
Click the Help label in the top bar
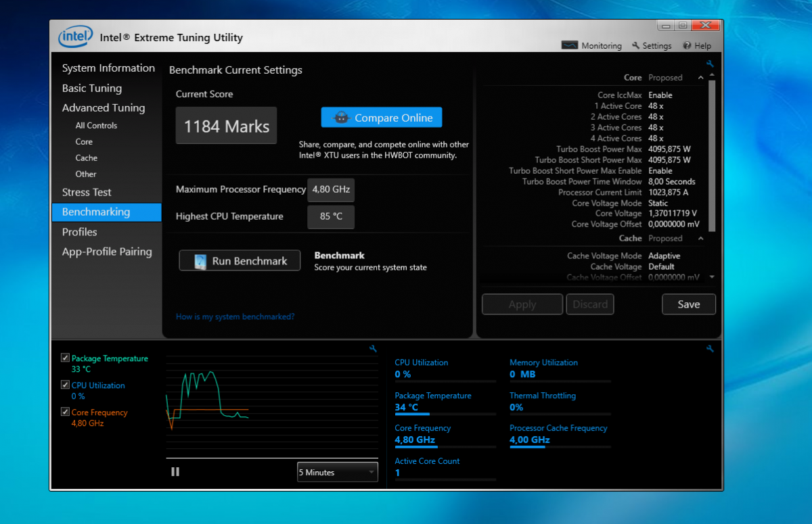pos(703,46)
